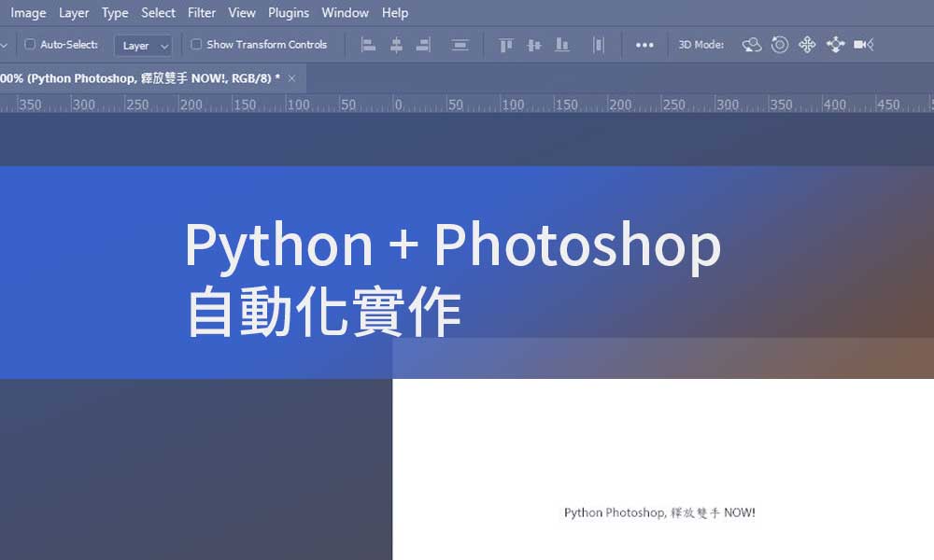
Task: Select the Align vertical centers icon
Action: 533,45
